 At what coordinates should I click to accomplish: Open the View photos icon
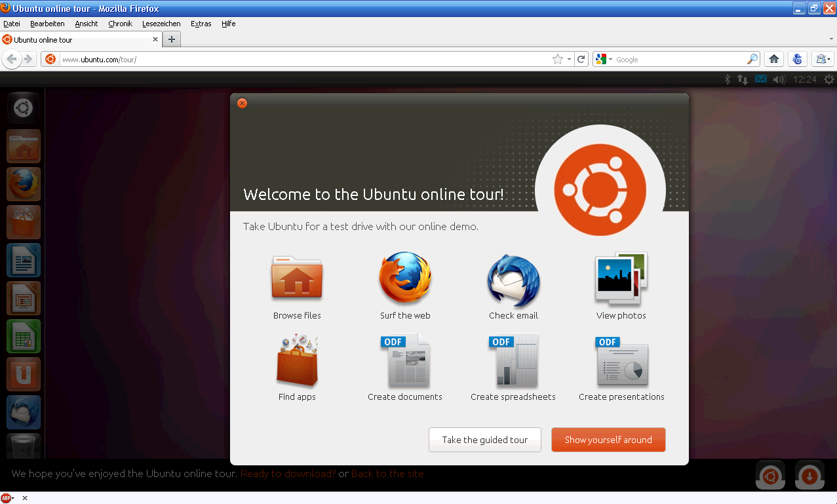click(621, 279)
